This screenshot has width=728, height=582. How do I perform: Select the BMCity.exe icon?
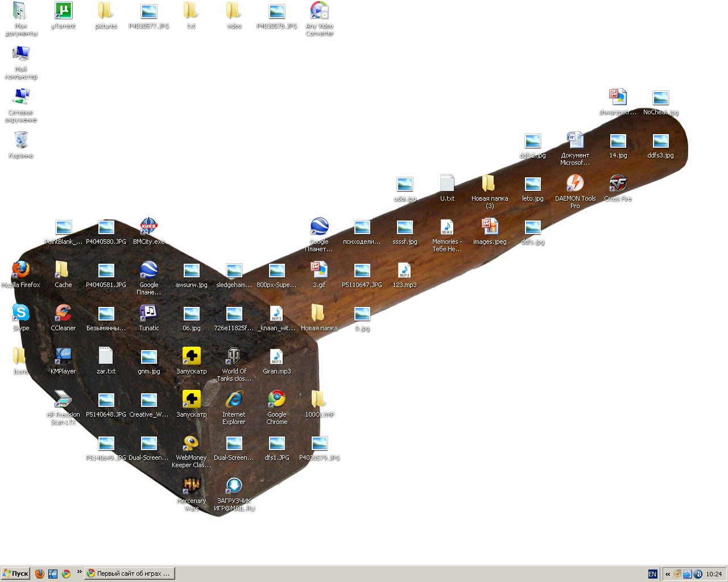point(148,231)
